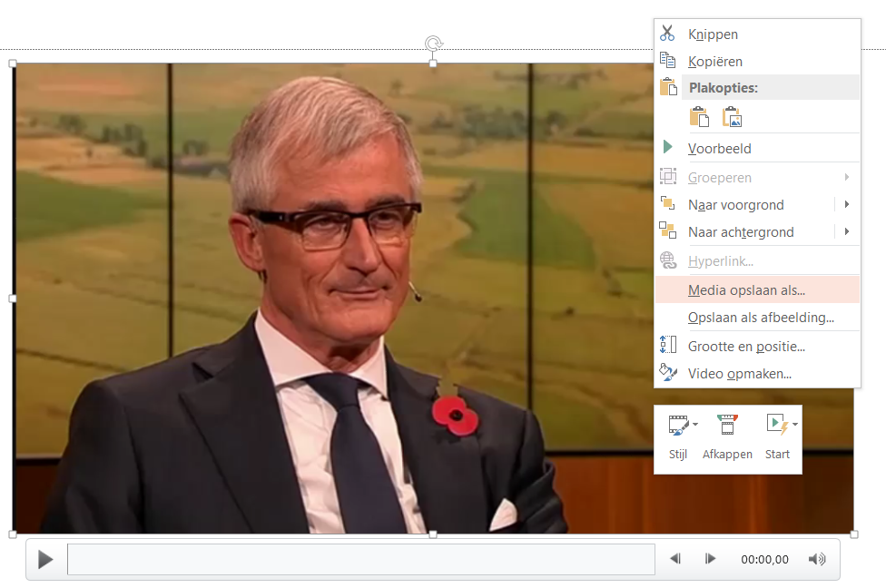Click the first paste option icon
Image resolution: width=886 pixels, height=588 pixels.
(x=699, y=117)
